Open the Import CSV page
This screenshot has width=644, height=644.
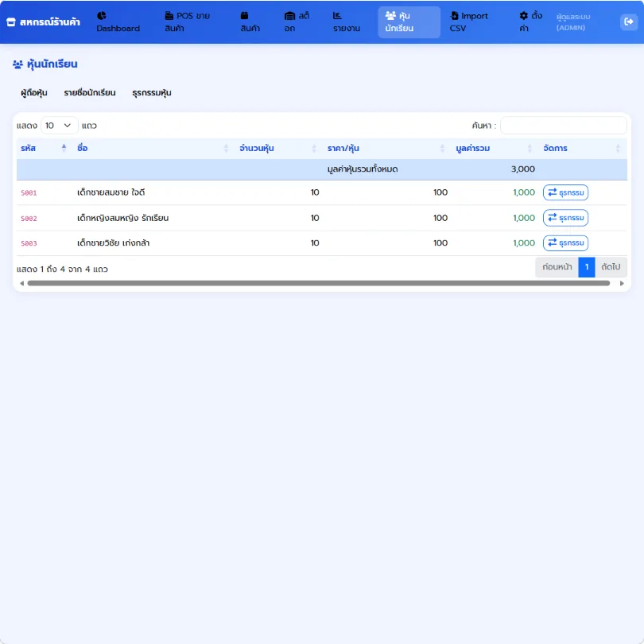tap(468, 21)
